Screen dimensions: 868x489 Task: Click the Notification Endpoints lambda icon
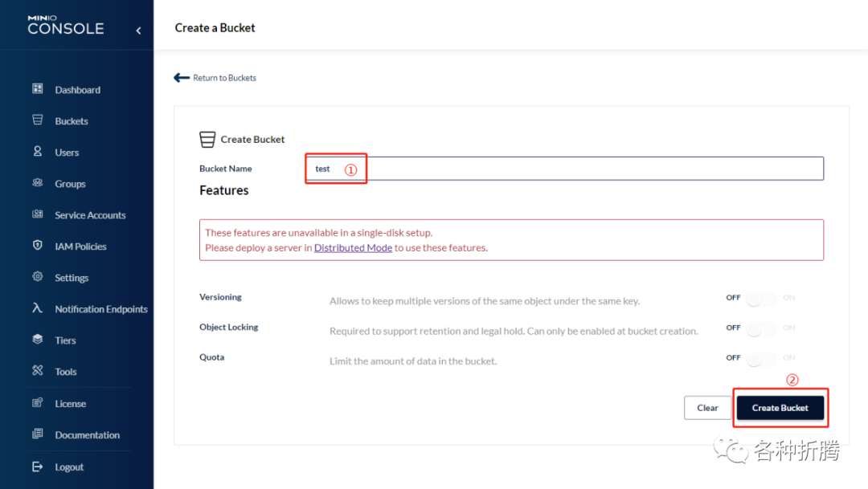[x=37, y=308]
